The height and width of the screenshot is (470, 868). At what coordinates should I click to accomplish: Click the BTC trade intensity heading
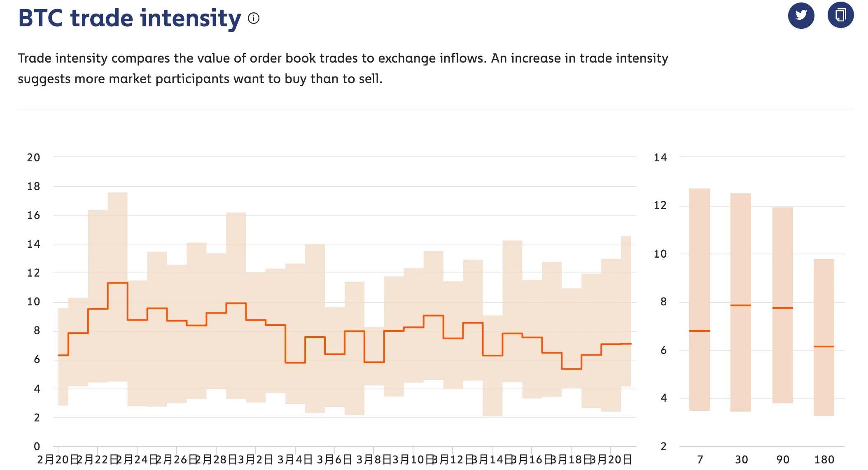pos(130,19)
